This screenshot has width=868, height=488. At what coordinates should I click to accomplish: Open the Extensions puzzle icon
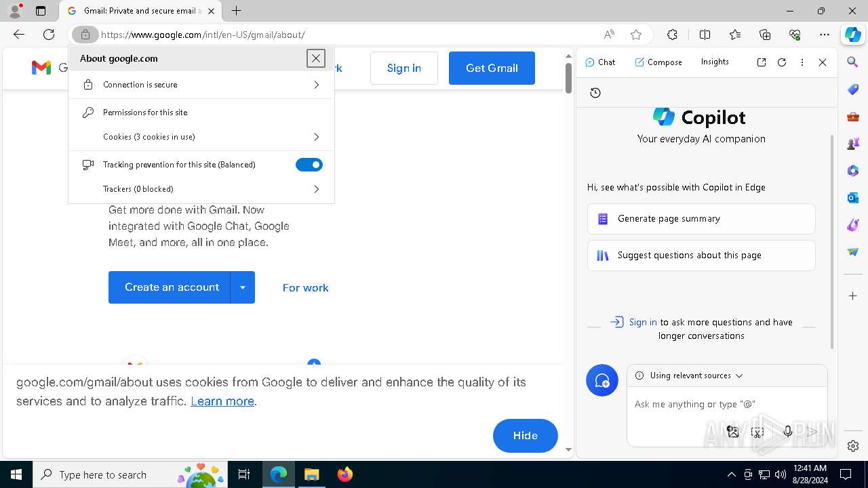(x=672, y=35)
